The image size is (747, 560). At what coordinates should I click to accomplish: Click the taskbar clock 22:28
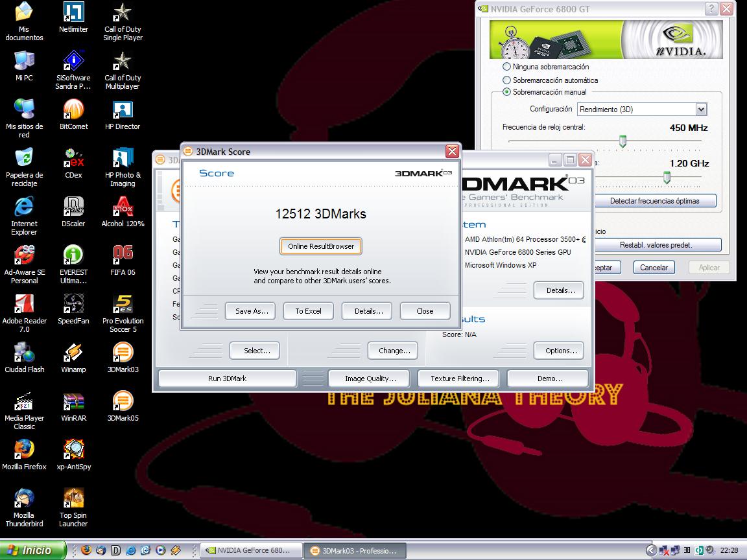[729, 550]
